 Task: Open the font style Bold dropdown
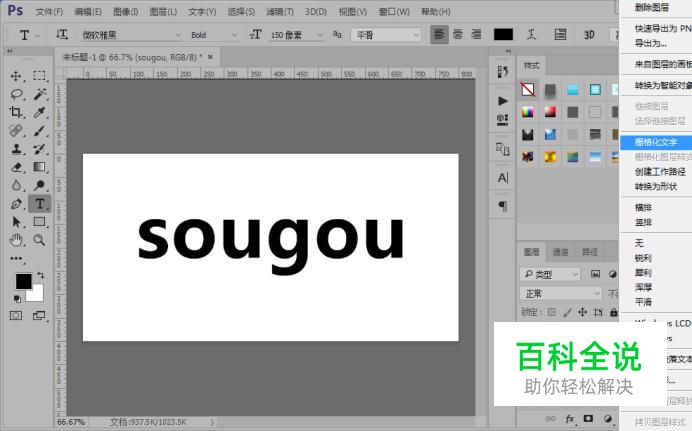pos(213,34)
